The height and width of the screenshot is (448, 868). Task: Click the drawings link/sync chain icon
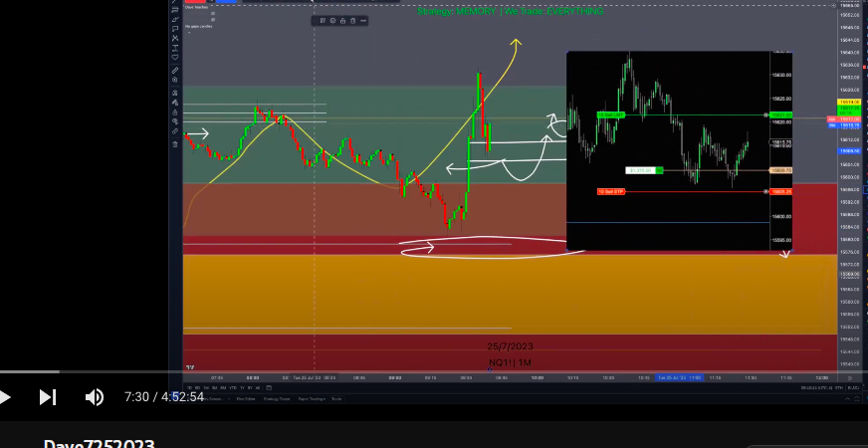coord(175,131)
